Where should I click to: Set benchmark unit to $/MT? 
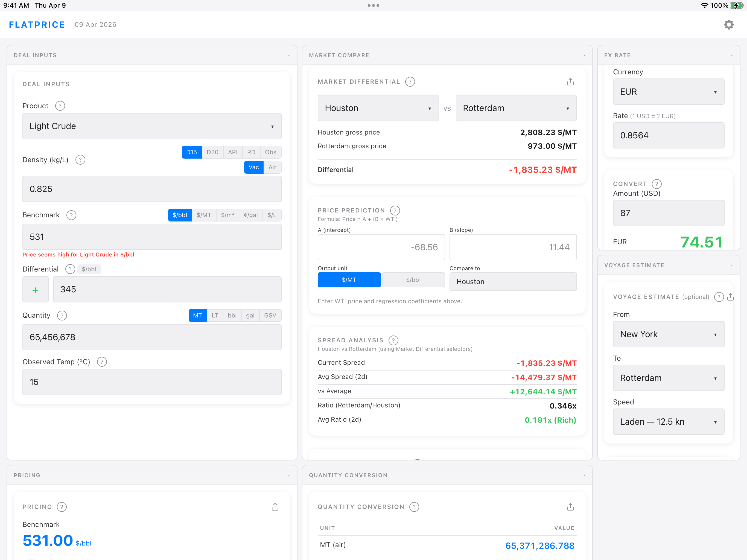click(x=204, y=215)
